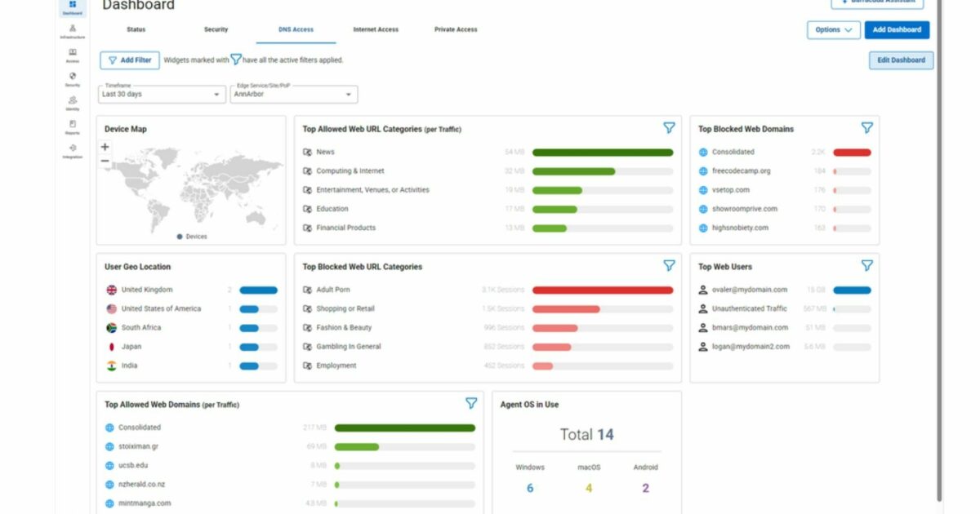Switch to the Status tab
This screenshot has width=980, height=514.
click(136, 29)
